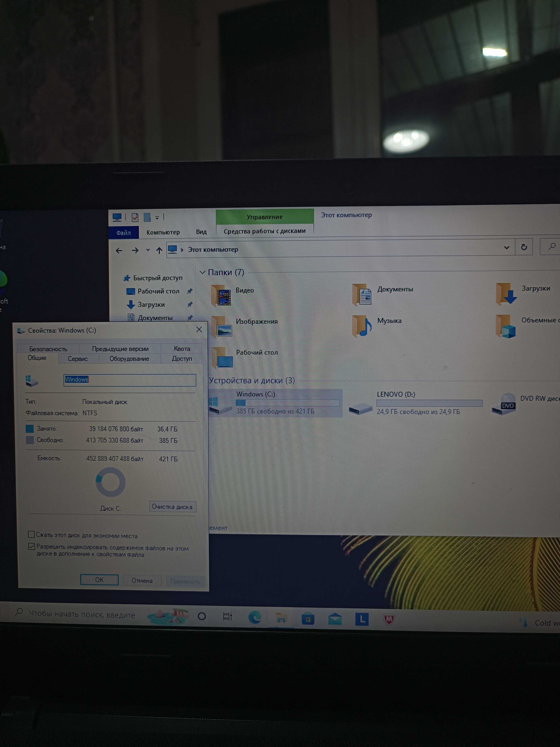Image resolution: width=560 pixels, height=747 pixels.
Task: Open the address bar history dropdown
Action: [x=507, y=247]
